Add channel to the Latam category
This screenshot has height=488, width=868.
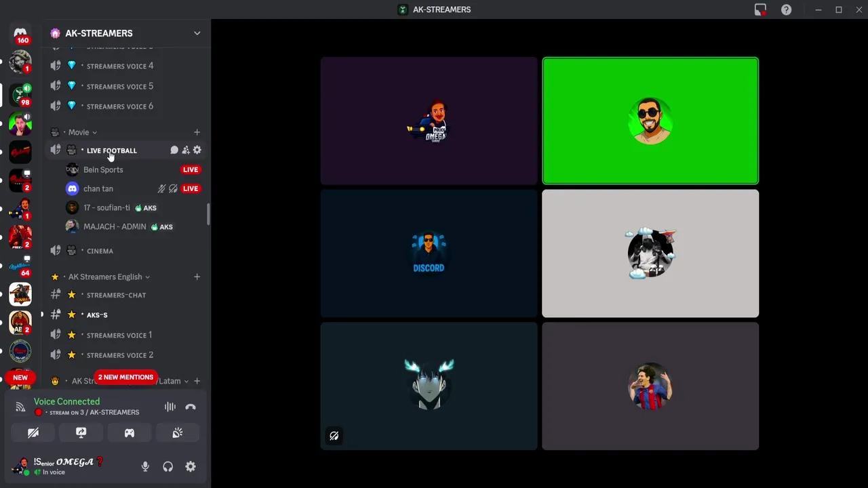pyautogui.click(x=197, y=381)
